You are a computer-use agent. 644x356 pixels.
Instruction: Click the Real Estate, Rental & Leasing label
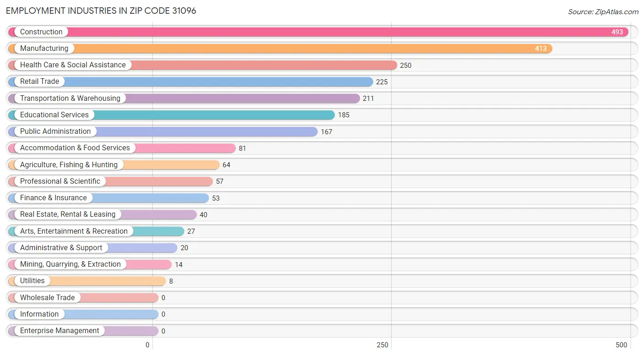[x=68, y=214]
